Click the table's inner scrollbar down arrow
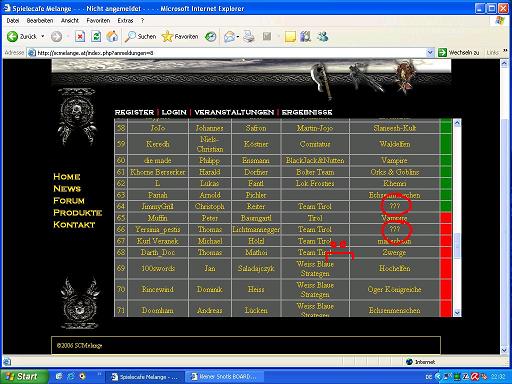This screenshot has width=512, height=384. [457, 313]
